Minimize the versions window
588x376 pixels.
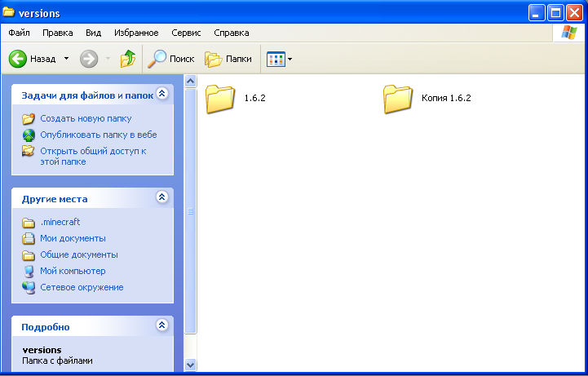(537, 13)
